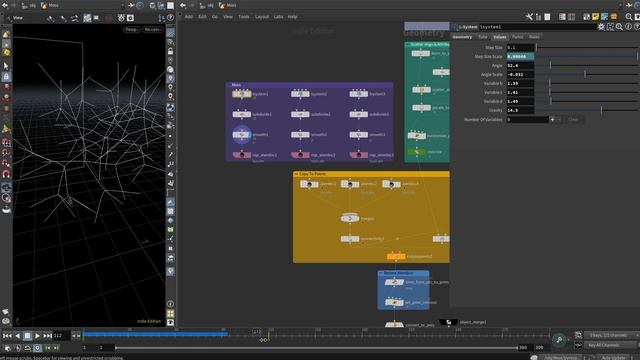Open the Labs menu in network editor
The image size is (640, 360).
tap(278, 17)
